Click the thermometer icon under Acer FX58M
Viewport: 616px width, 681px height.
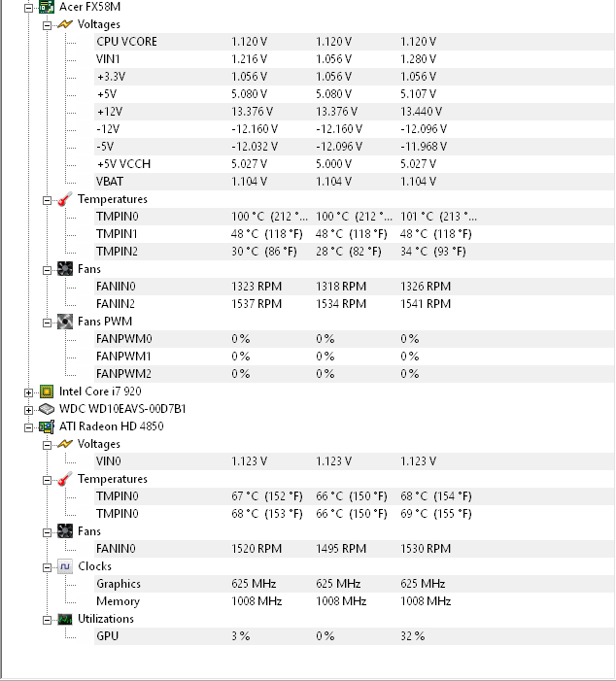click(65, 199)
